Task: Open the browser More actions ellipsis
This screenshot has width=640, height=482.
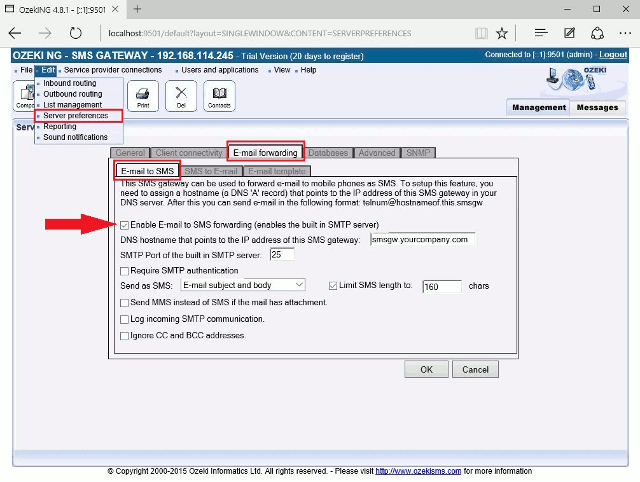Action: (625, 33)
